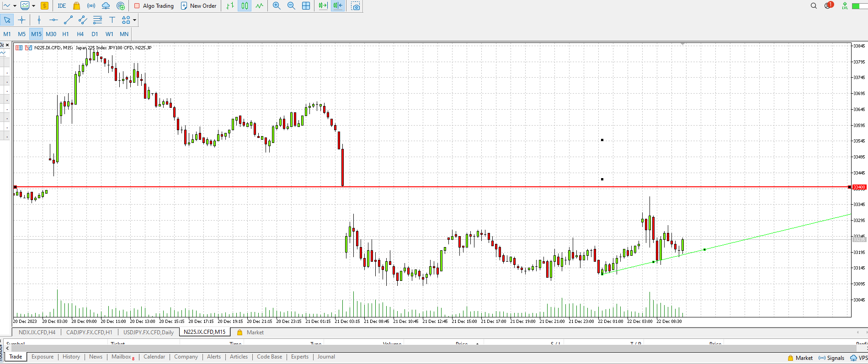The height and width of the screenshot is (364, 868).
Task: Click the New Order button
Action: click(198, 6)
